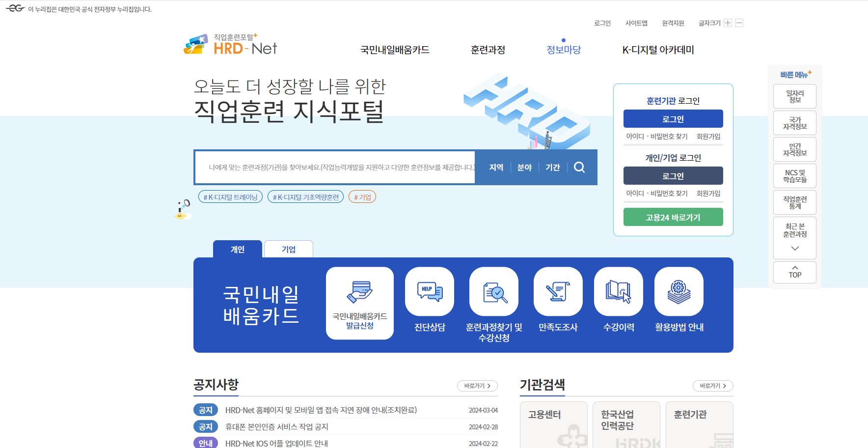Open 휴대폰 본인인증 서비스 작업 공지
Screen dimensions: 868x448
point(277,427)
